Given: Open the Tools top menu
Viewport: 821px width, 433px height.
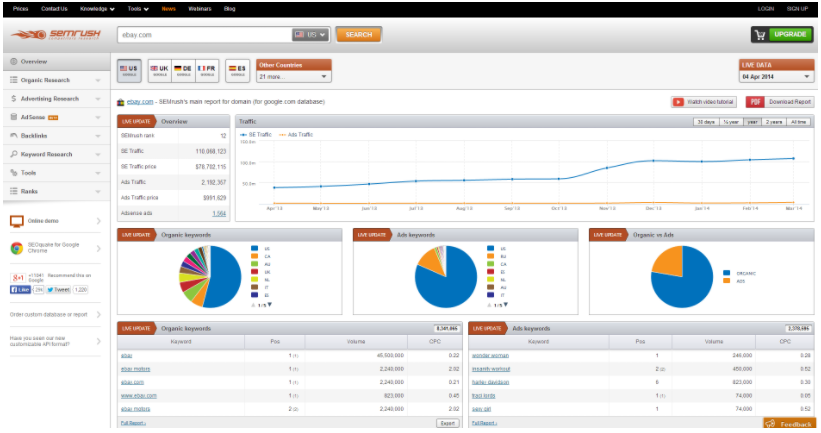Looking at the screenshot, I should point(138,9).
